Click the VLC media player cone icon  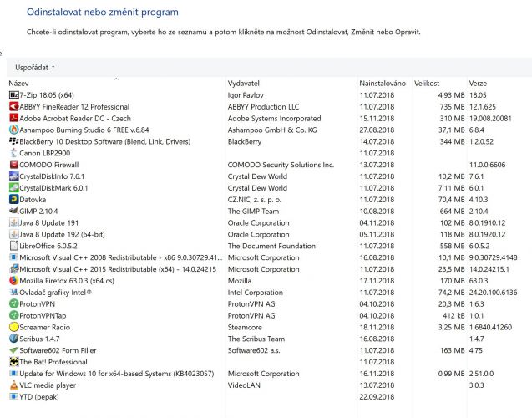point(13,385)
